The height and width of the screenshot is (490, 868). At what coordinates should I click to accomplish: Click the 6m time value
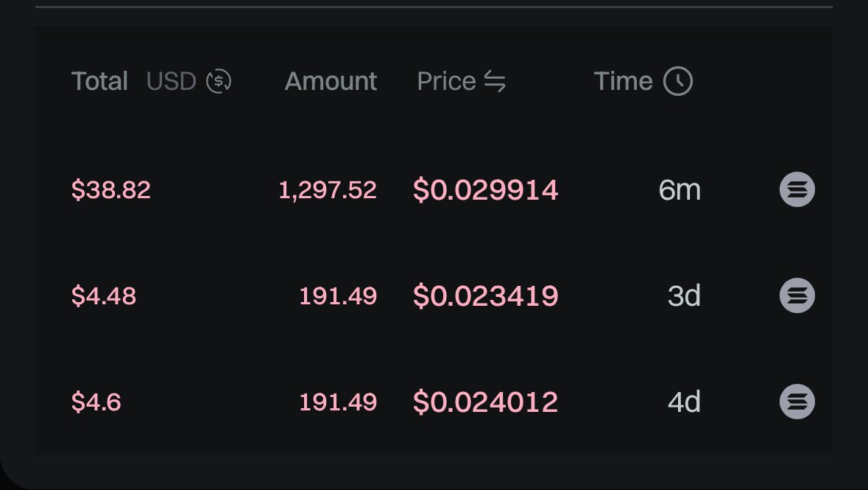[680, 190]
